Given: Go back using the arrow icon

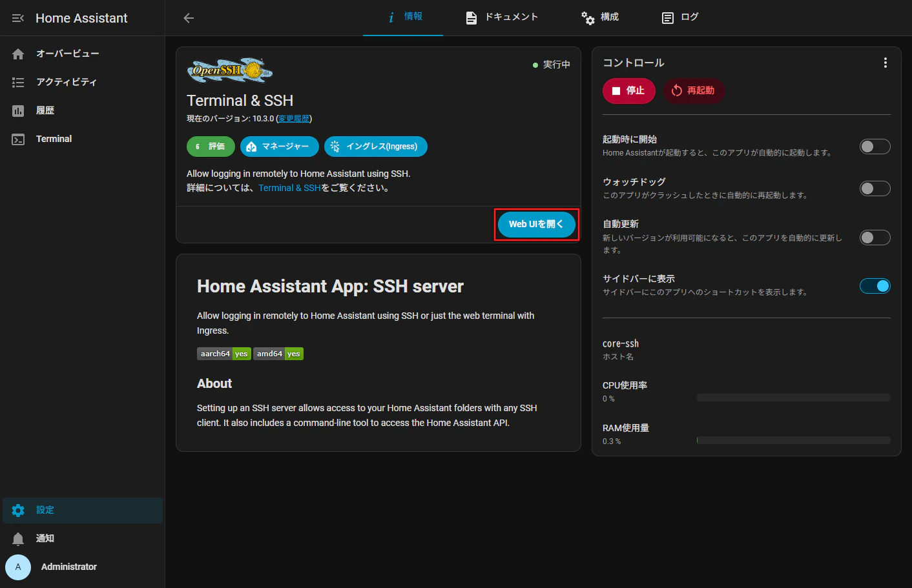Looking at the screenshot, I should click(189, 18).
